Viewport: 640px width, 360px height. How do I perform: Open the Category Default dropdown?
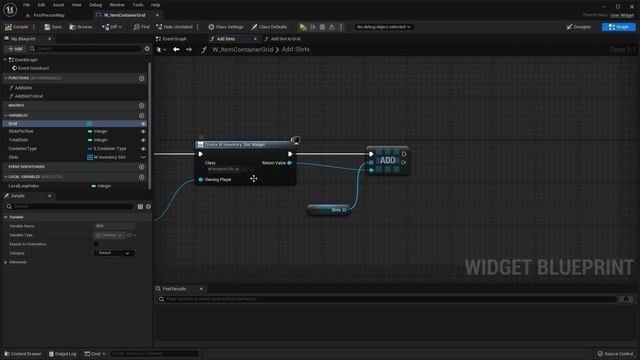click(x=114, y=253)
